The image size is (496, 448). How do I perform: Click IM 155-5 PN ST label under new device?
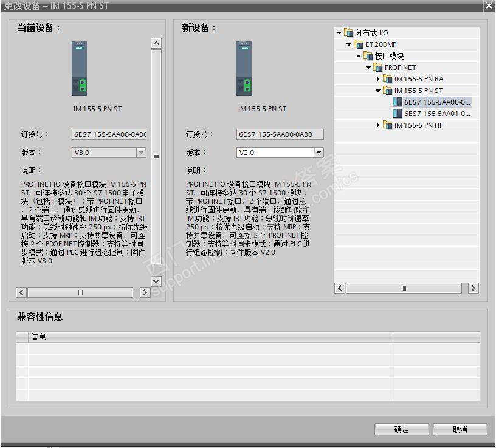click(x=262, y=109)
